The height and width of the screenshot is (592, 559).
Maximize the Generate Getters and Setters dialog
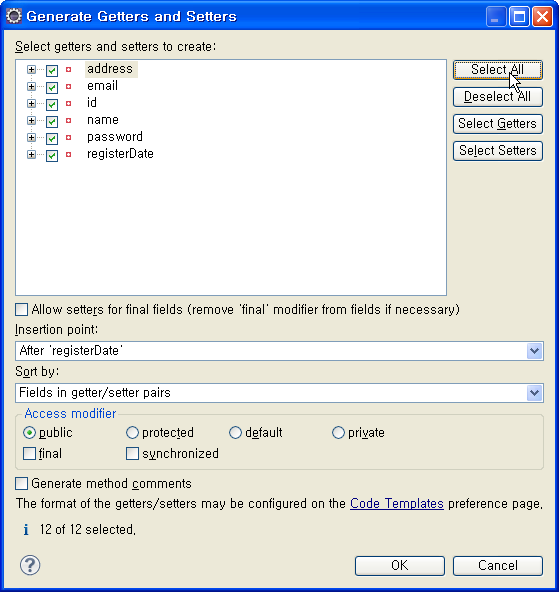519,17
